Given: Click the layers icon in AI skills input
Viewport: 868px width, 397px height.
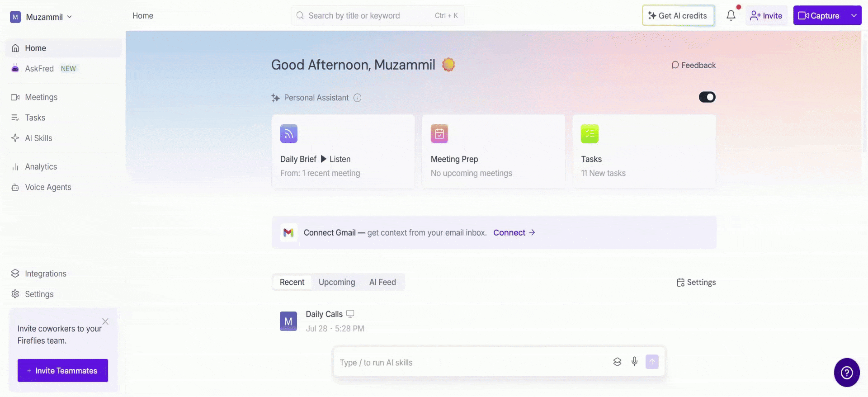Looking at the screenshot, I should click(x=617, y=362).
